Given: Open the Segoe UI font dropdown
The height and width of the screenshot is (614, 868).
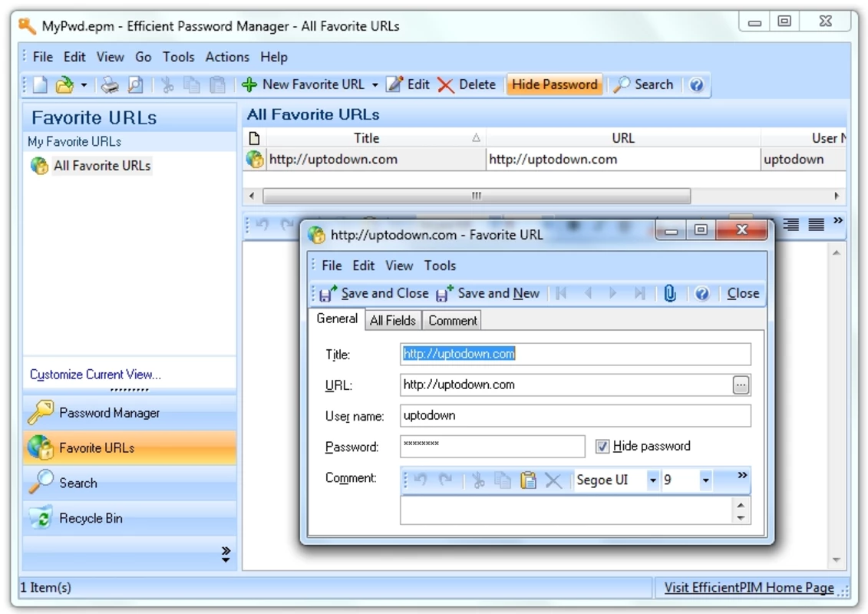Looking at the screenshot, I should coord(652,480).
